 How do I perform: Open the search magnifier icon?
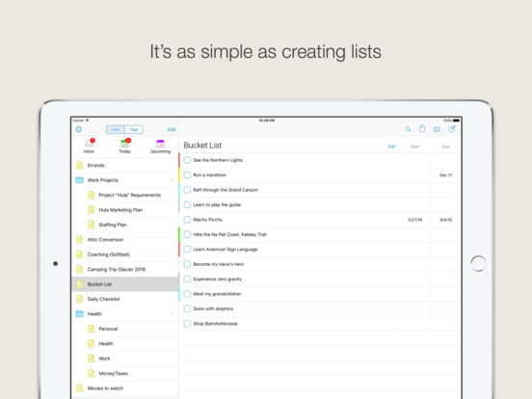[x=409, y=129]
